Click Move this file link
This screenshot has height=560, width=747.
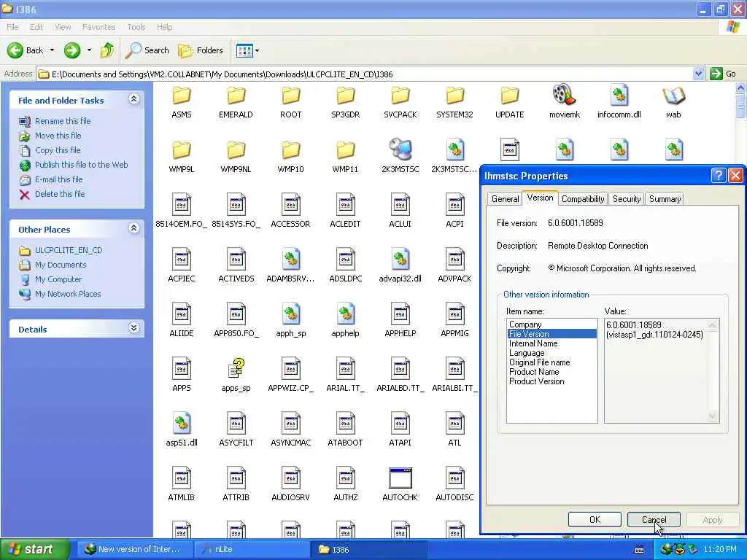tap(58, 136)
